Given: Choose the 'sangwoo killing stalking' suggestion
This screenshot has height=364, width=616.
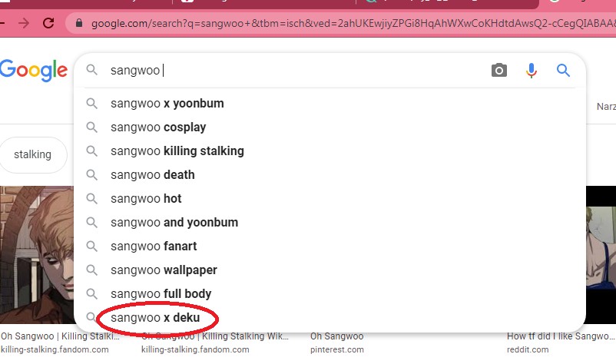Looking at the screenshot, I should click(x=177, y=151).
